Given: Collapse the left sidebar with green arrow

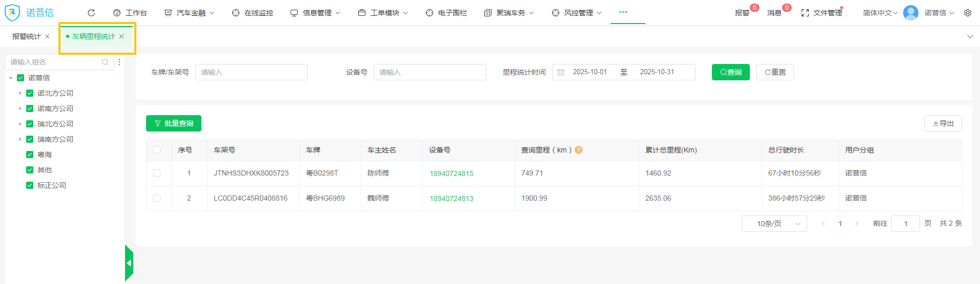Looking at the screenshot, I should point(129,263).
